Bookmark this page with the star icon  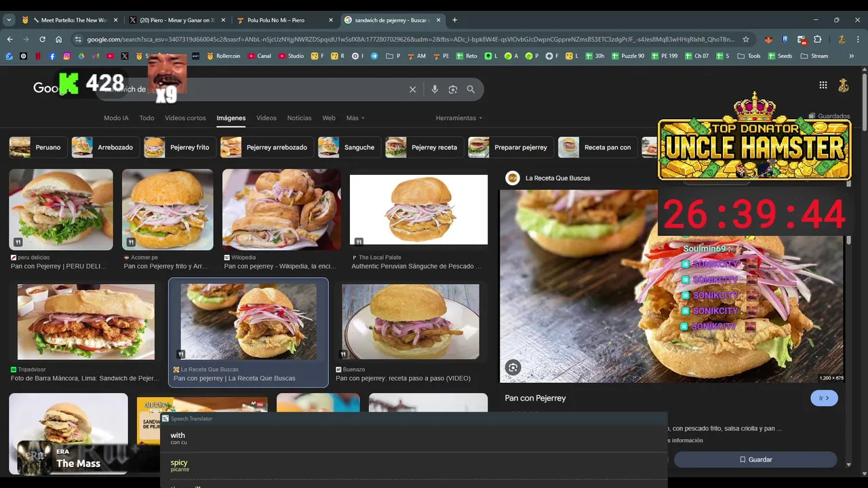(x=746, y=39)
